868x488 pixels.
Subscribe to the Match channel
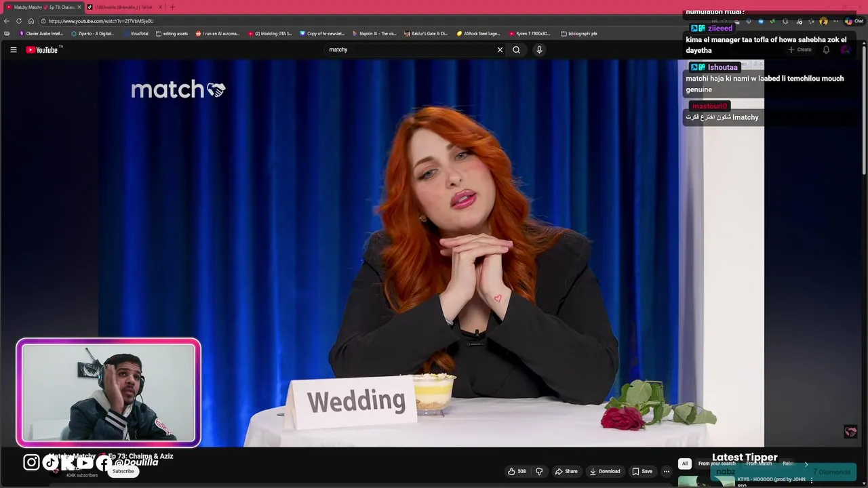coord(123,471)
